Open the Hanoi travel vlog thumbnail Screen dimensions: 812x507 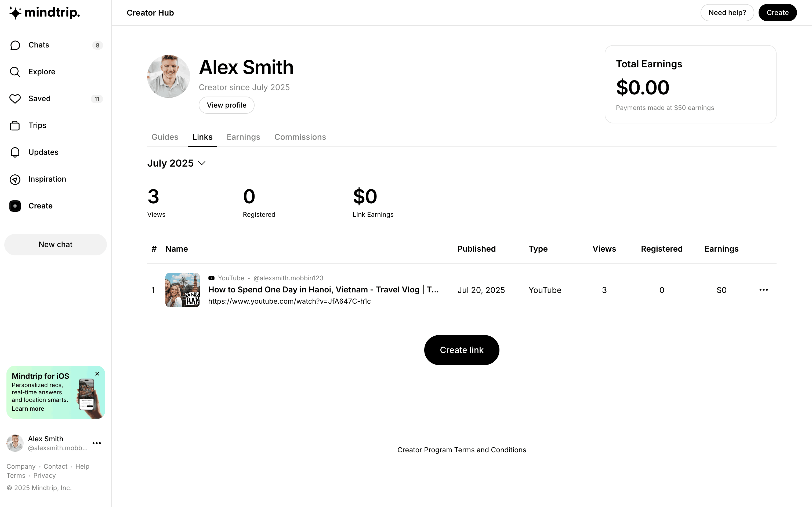coord(183,290)
